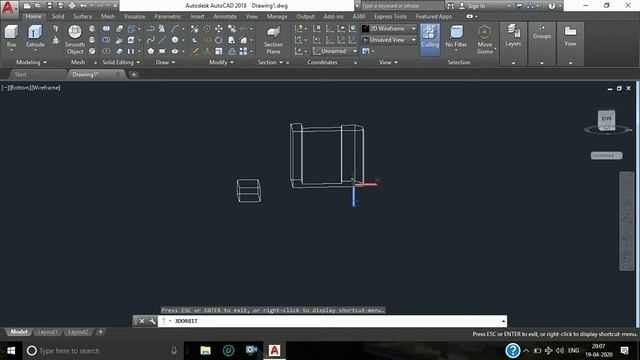Switch to the Layout2 tab
Screen dimensions: 640x360
(x=78, y=332)
